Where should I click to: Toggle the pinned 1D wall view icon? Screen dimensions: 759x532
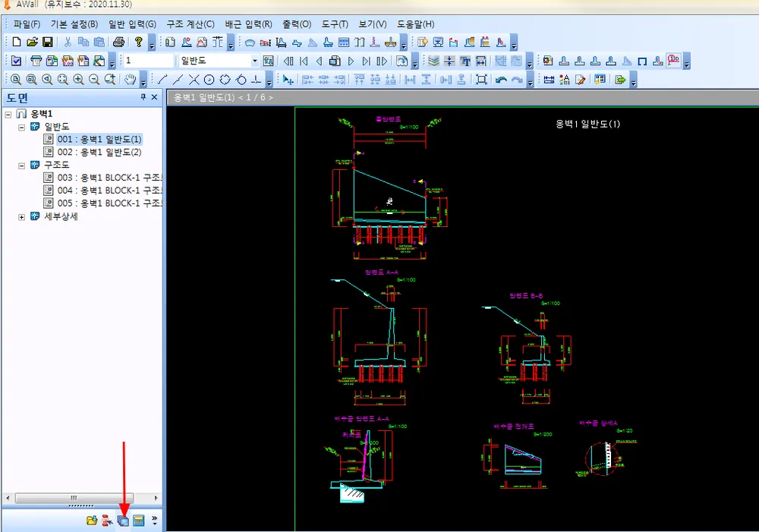673,61
